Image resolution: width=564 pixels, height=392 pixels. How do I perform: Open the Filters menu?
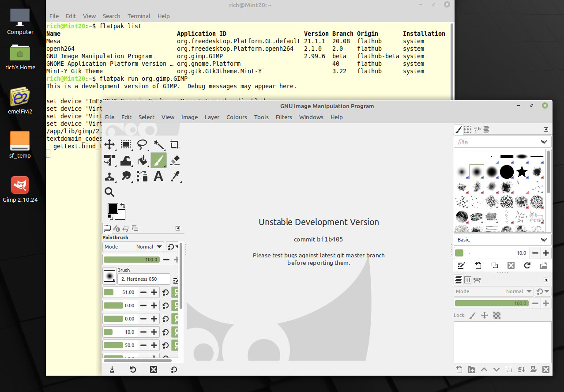284,117
